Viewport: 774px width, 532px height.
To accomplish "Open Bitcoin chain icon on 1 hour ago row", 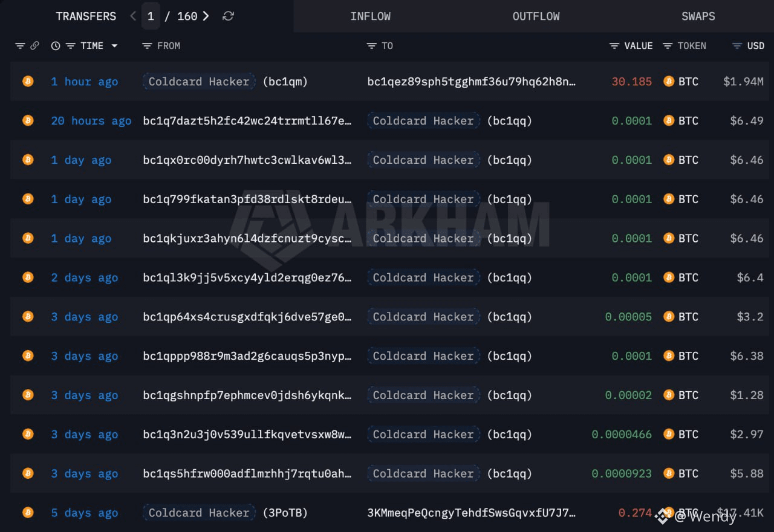I will click(x=28, y=81).
